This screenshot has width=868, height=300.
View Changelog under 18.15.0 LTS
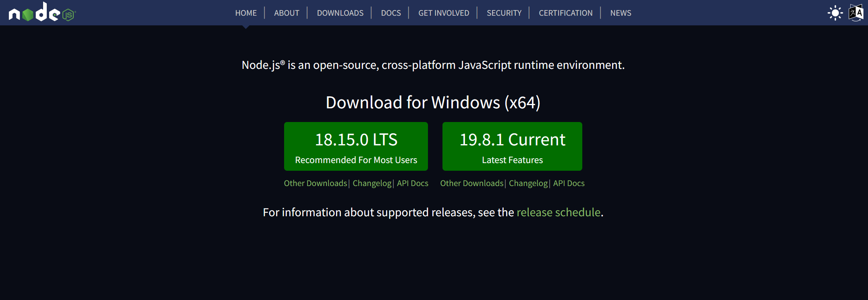coord(372,183)
